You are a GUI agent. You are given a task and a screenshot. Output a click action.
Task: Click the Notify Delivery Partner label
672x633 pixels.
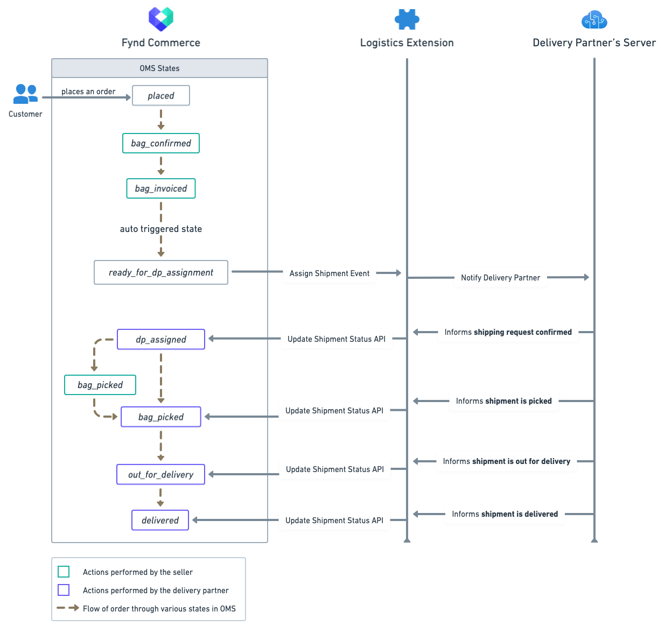pyautogui.click(x=500, y=278)
